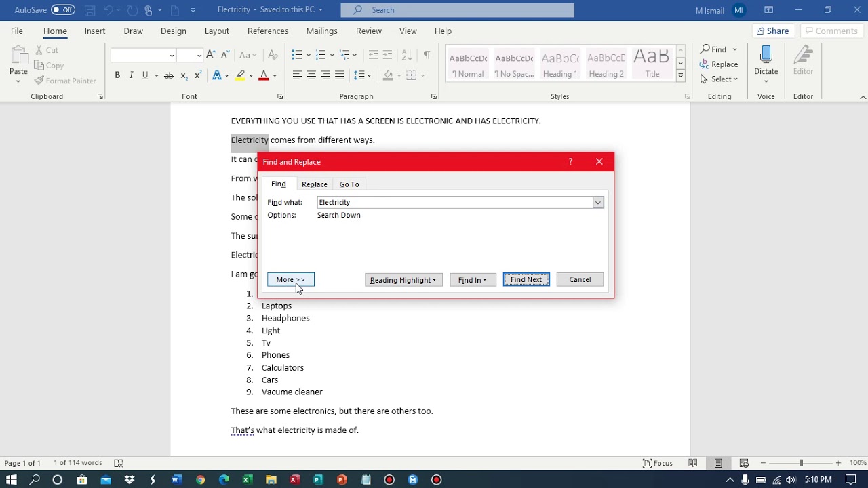Expand search options with More >>

click(291, 280)
